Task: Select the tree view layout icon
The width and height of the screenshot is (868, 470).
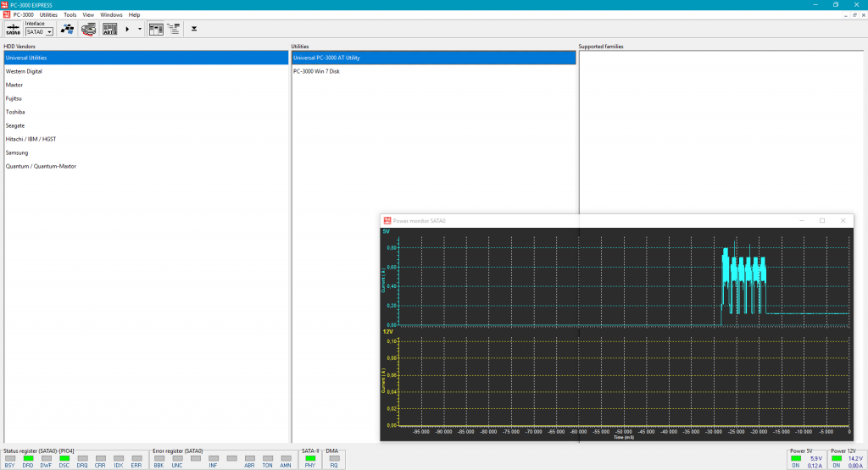Action: (x=174, y=29)
